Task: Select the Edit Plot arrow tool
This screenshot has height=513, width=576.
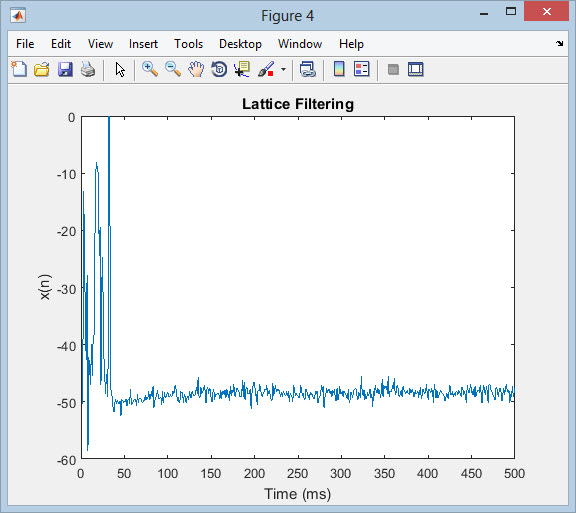Action: point(120,69)
